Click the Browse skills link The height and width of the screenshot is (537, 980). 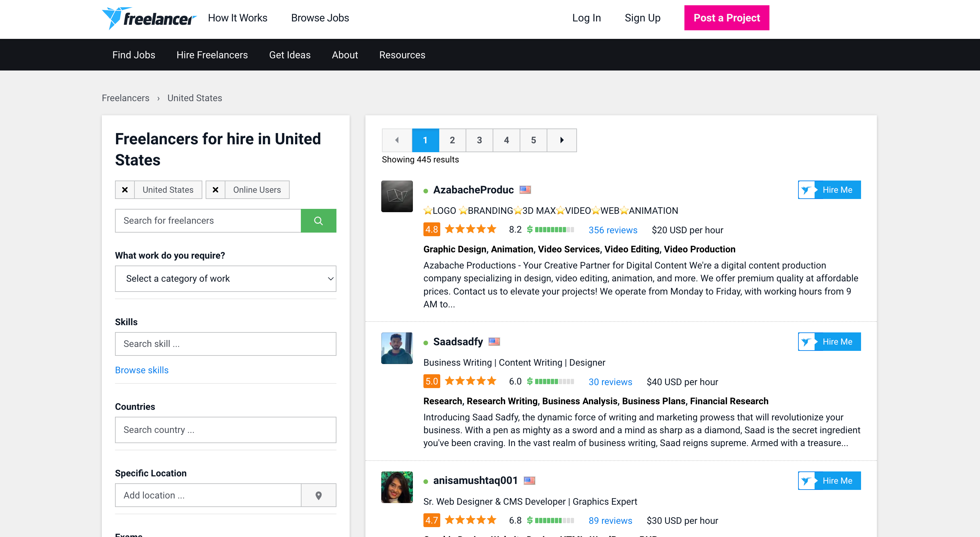coord(141,370)
